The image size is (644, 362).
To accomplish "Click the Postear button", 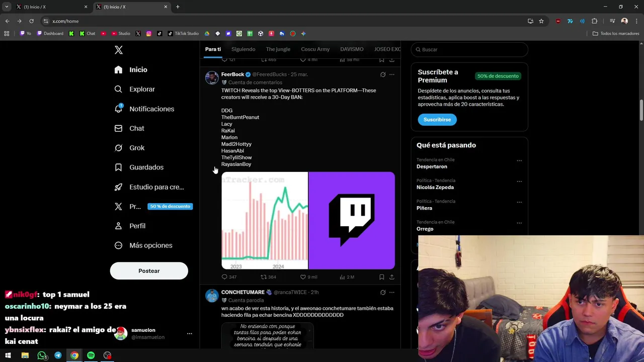I will [x=149, y=271].
